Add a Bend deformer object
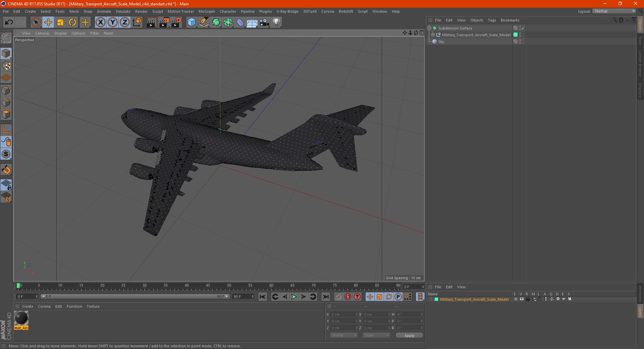This screenshot has height=349, width=644. (240, 22)
